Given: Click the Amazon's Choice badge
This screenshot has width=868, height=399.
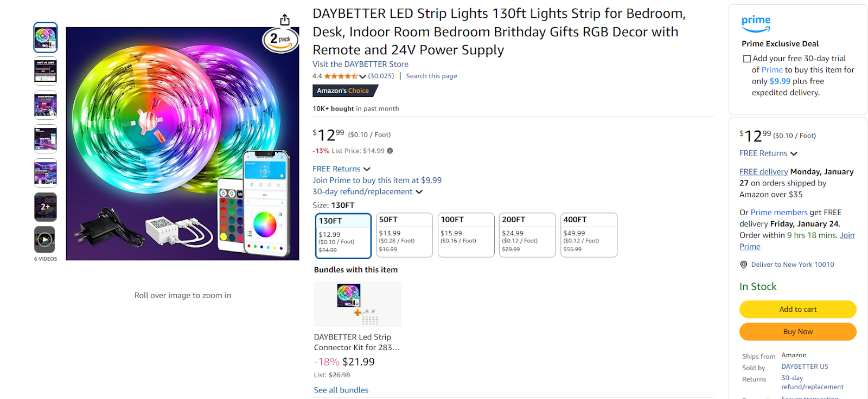Looking at the screenshot, I should tap(344, 91).
